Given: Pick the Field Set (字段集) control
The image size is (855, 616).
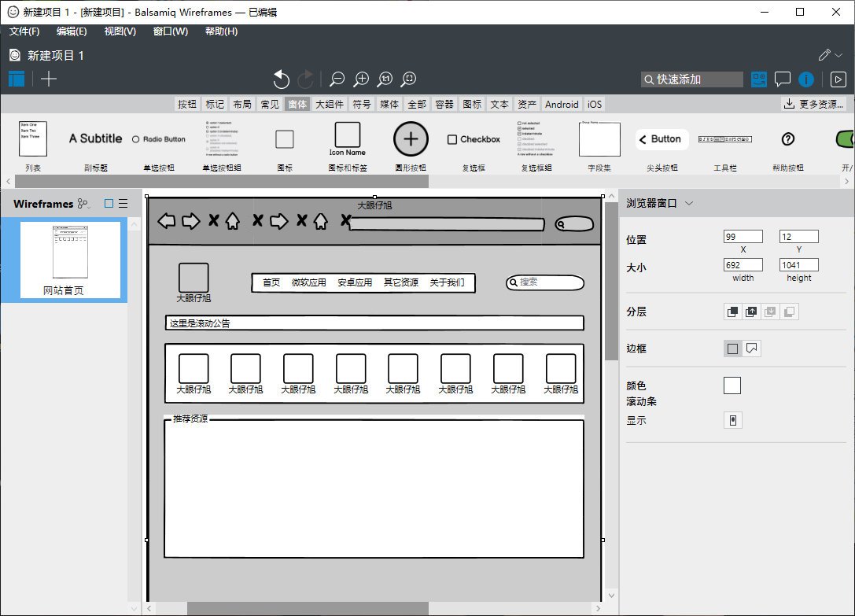Looking at the screenshot, I should (599, 138).
